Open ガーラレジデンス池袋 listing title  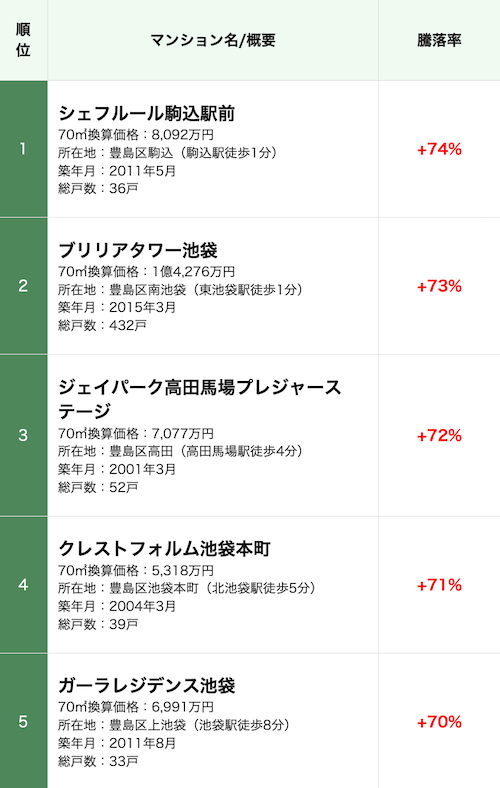point(147,685)
